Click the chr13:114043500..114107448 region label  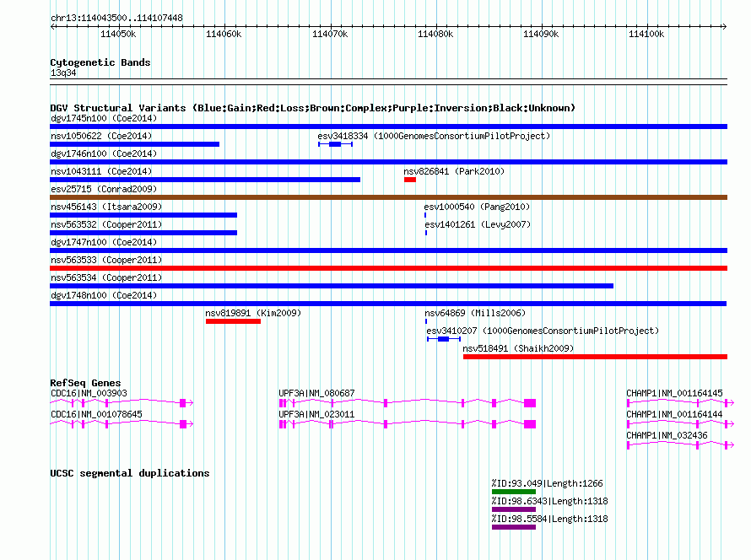[x=116, y=18]
